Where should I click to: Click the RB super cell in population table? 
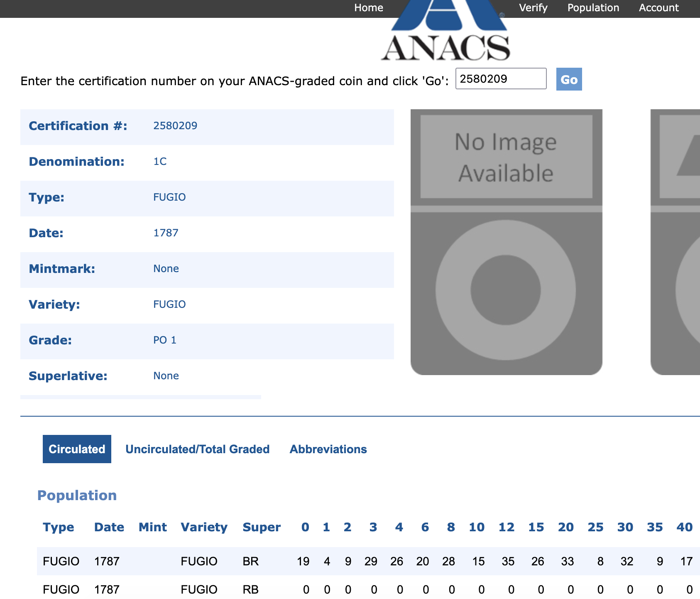pos(251,590)
